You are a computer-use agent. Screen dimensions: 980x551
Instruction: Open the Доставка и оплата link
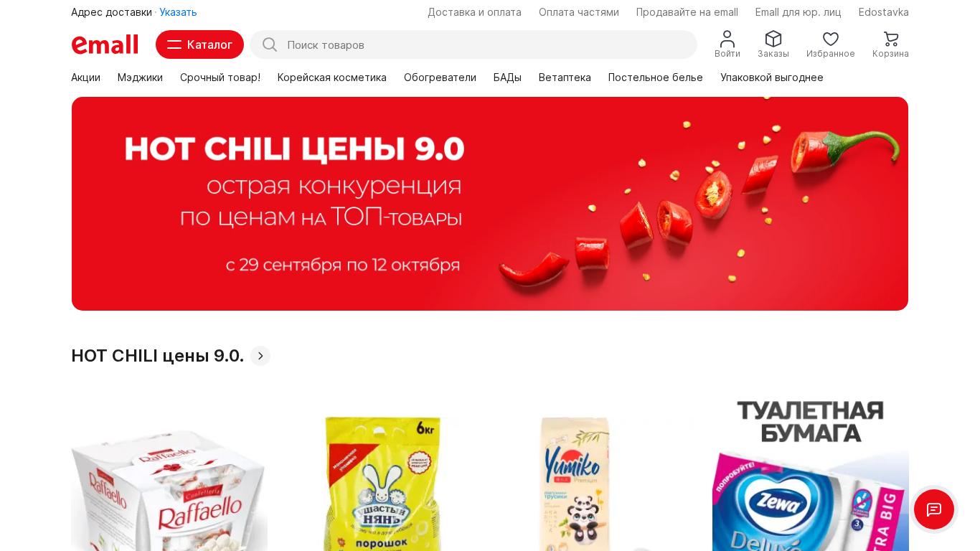[x=474, y=12]
